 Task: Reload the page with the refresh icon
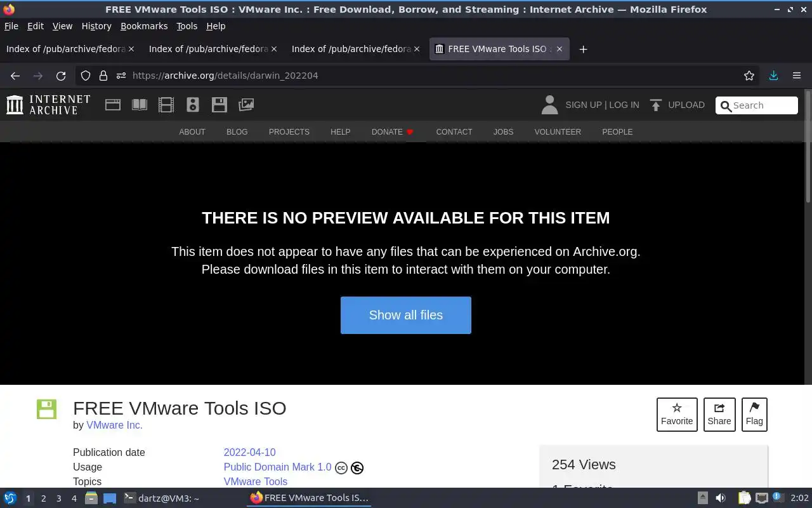pos(61,76)
